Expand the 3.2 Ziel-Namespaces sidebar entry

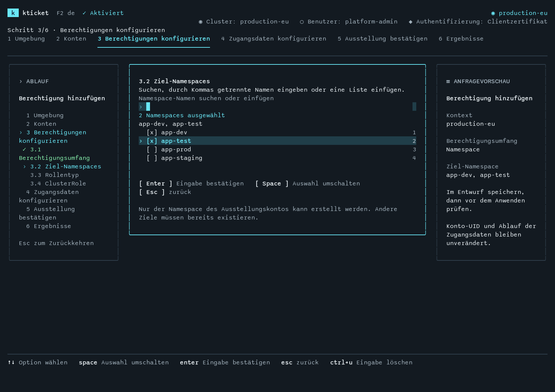[25, 166]
